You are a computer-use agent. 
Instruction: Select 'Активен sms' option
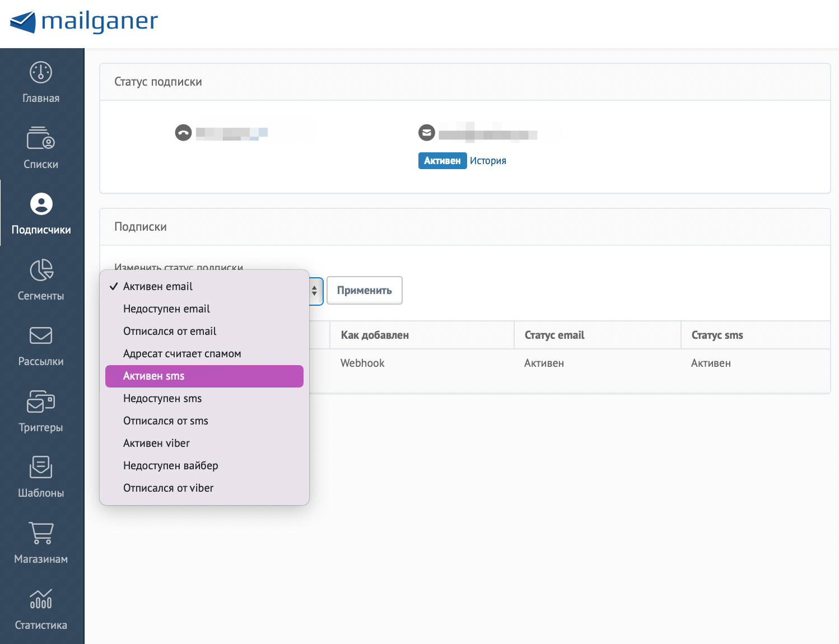pyautogui.click(x=204, y=376)
